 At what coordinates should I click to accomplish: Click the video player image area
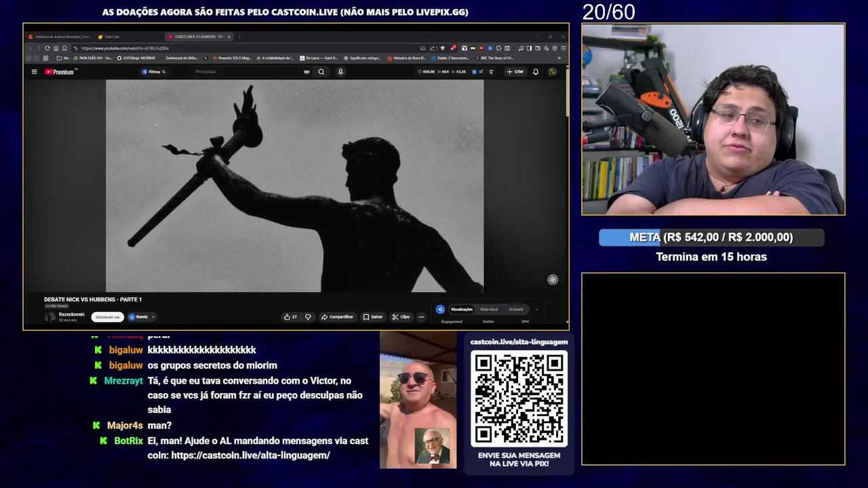pyautogui.click(x=294, y=186)
